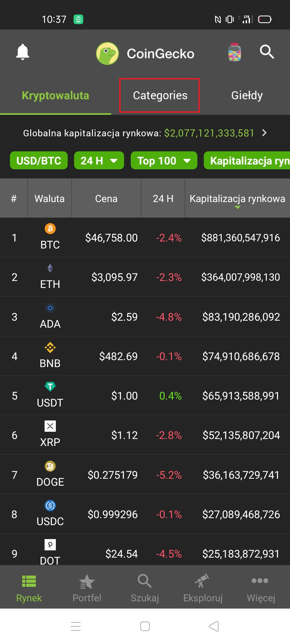Switch to the Categories tab
The width and height of the screenshot is (290, 644).
point(160,95)
